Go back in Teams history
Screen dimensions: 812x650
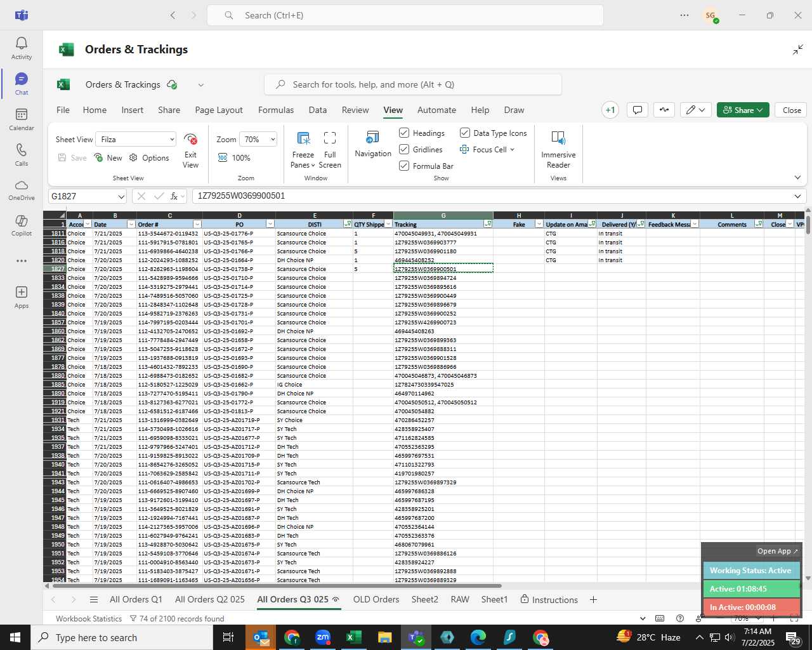click(173, 15)
